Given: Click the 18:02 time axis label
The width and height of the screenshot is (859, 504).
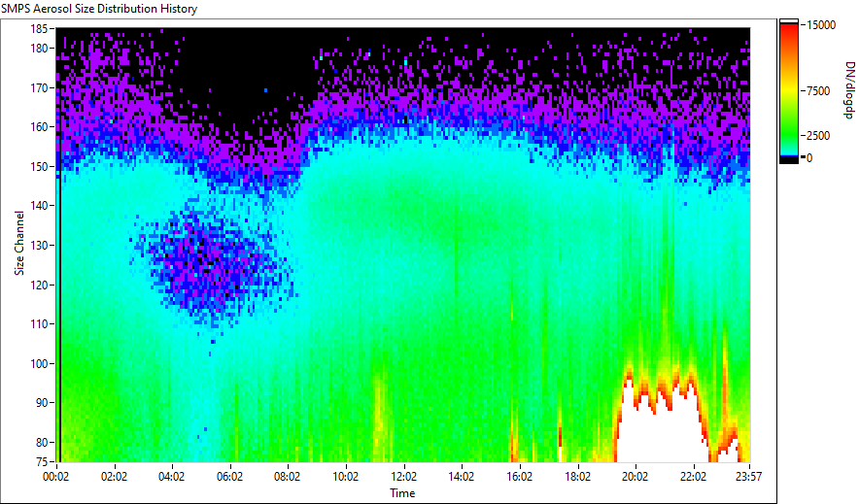Looking at the screenshot, I should 577,477.
